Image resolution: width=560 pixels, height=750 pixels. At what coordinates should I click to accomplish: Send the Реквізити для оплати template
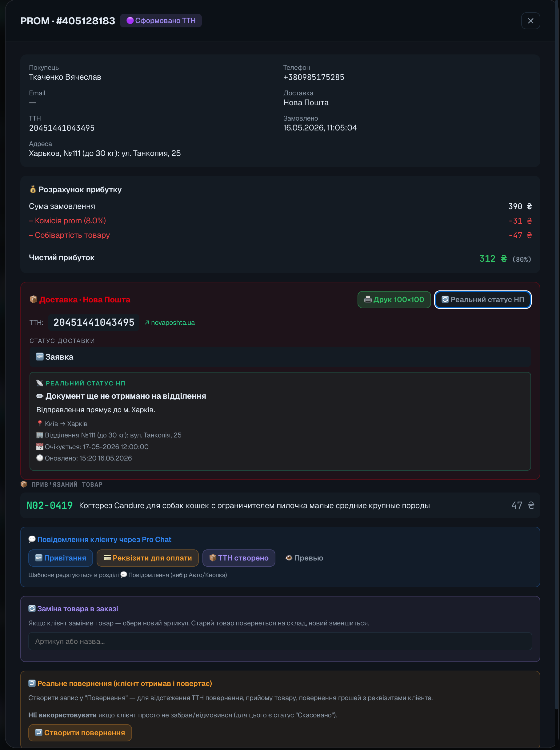(x=147, y=557)
